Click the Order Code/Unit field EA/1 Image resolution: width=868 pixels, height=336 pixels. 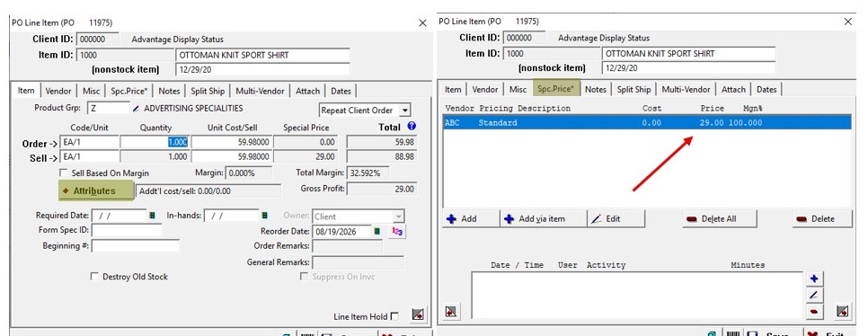(x=89, y=142)
